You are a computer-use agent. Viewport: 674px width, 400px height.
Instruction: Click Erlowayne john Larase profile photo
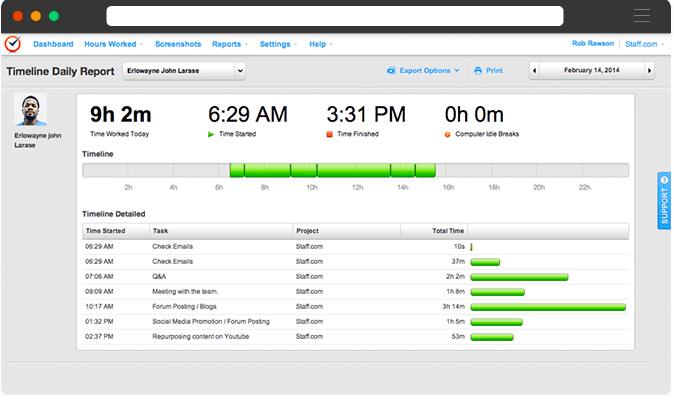[31, 110]
